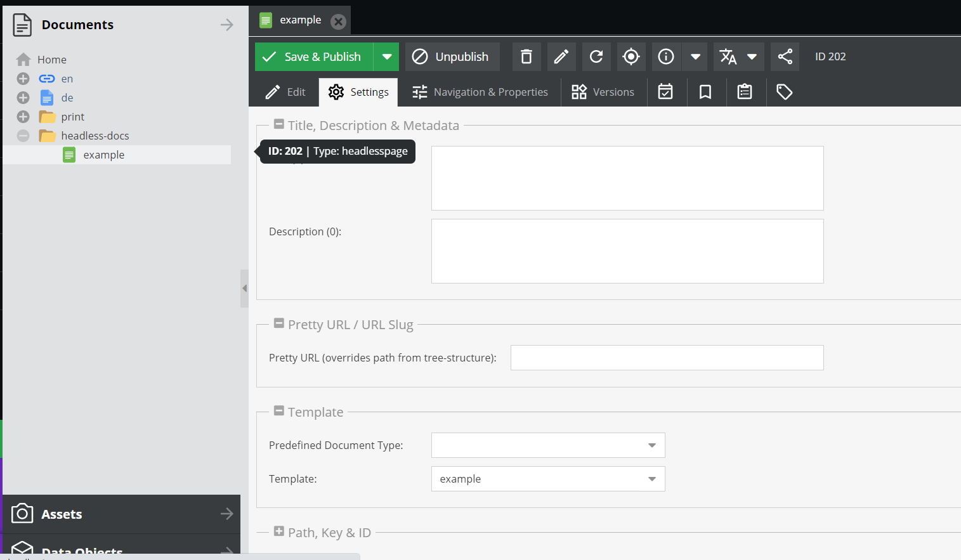Delete the document with the trash icon

[x=526, y=57]
